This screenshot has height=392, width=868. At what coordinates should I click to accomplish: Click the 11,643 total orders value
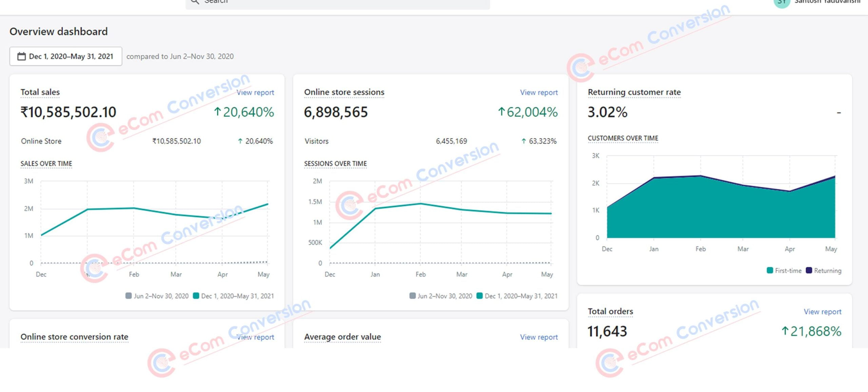pyautogui.click(x=607, y=331)
